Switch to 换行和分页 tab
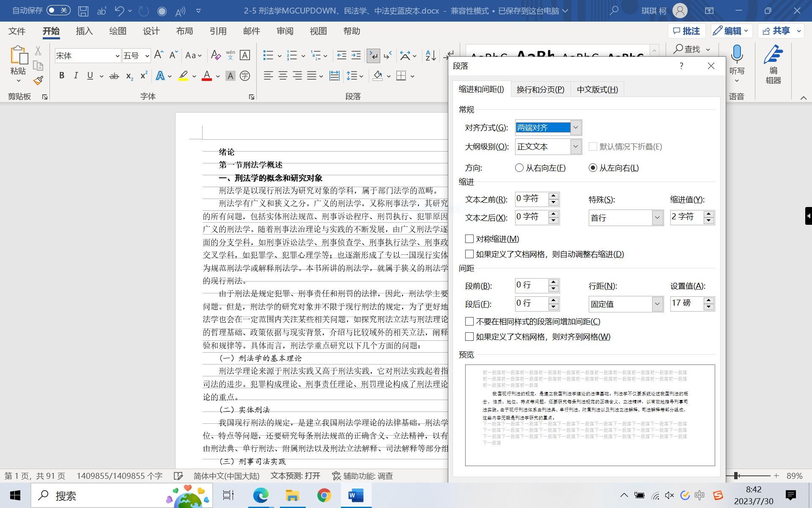 point(540,89)
